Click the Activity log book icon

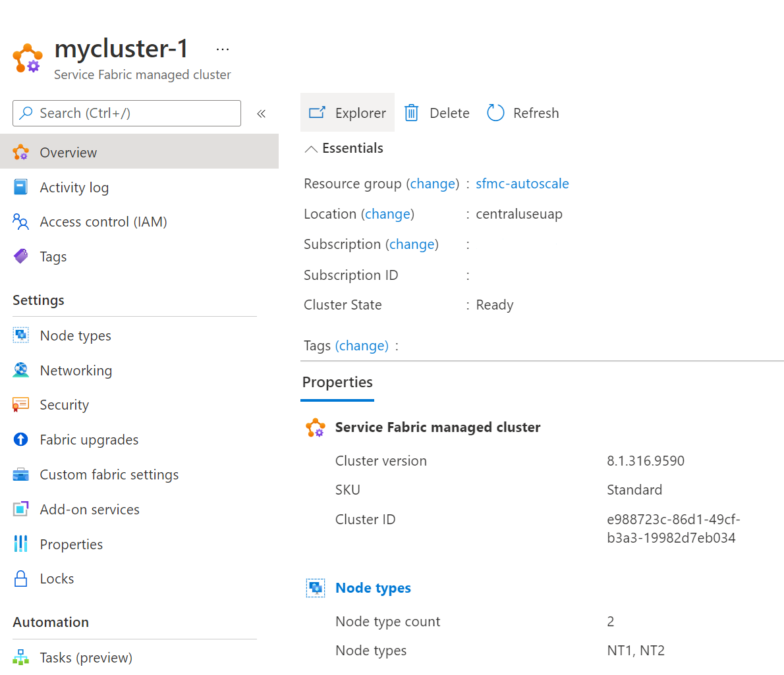click(x=20, y=187)
